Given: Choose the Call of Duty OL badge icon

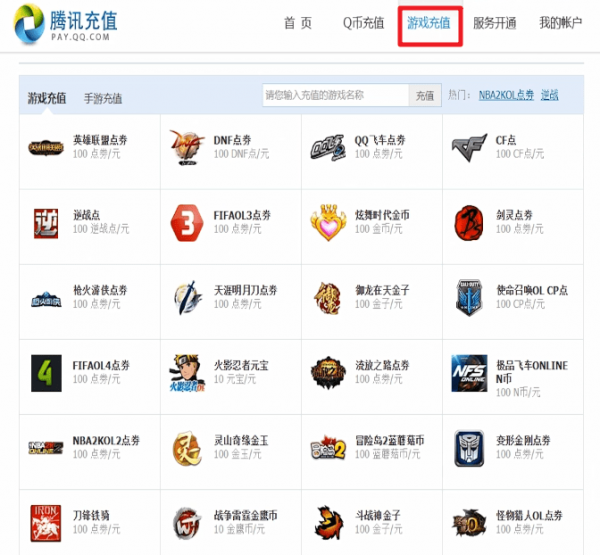Looking at the screenshot, I should [469, 298].
